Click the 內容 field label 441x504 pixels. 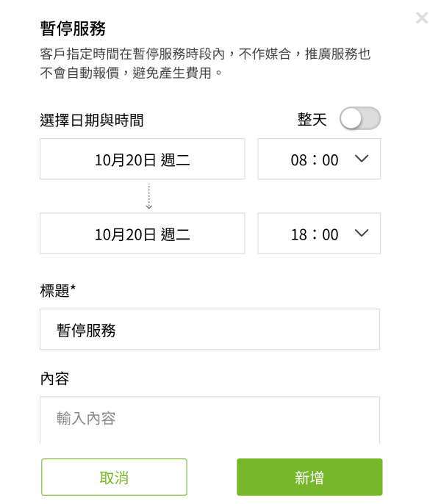54,378
